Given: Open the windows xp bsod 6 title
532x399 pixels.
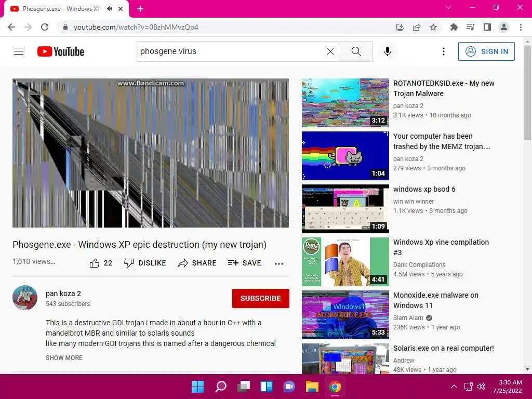Looking at the screenshot, I should (424, 189).
